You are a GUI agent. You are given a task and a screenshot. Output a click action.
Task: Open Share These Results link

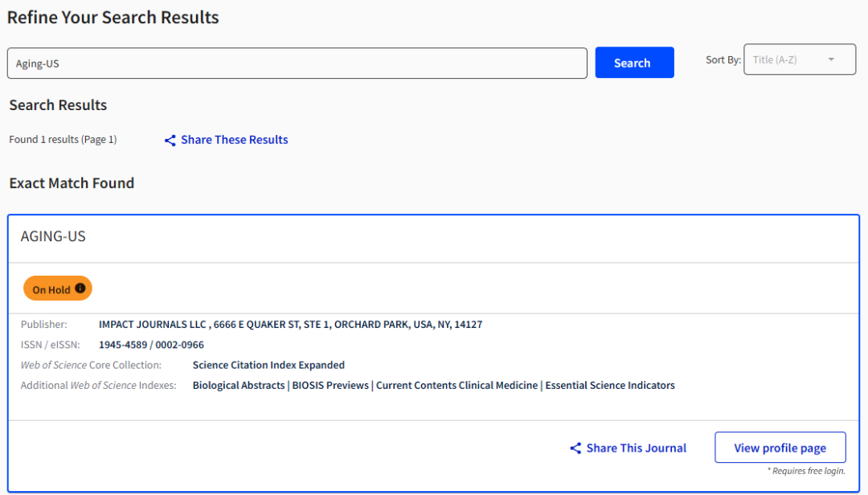click(x=234, y=140)
